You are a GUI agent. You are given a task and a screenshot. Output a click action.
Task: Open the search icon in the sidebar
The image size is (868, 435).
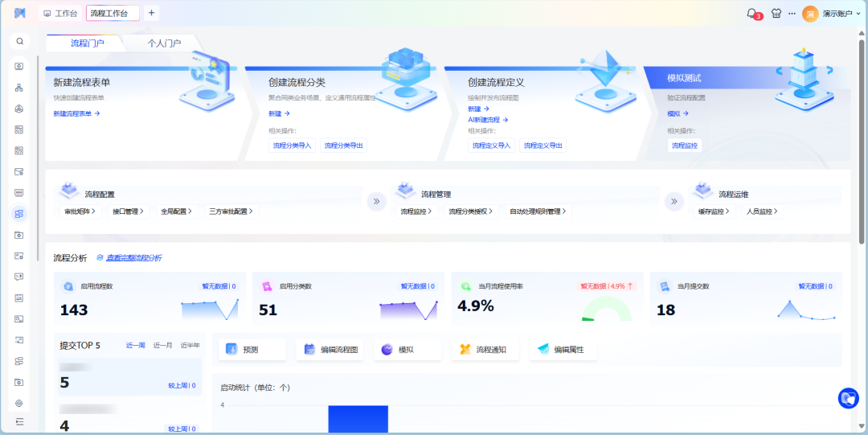point(19,41)
